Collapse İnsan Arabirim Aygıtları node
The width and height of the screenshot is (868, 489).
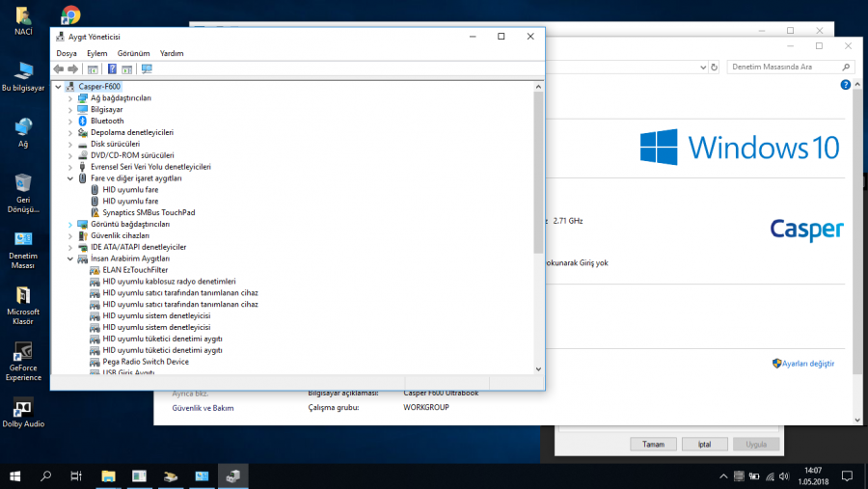(x=70, y=258)
